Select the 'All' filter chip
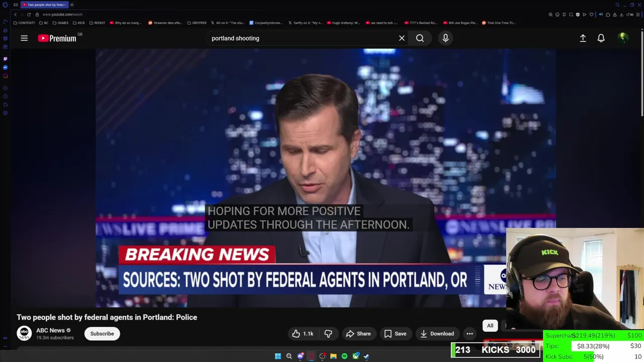 [490, 325]
